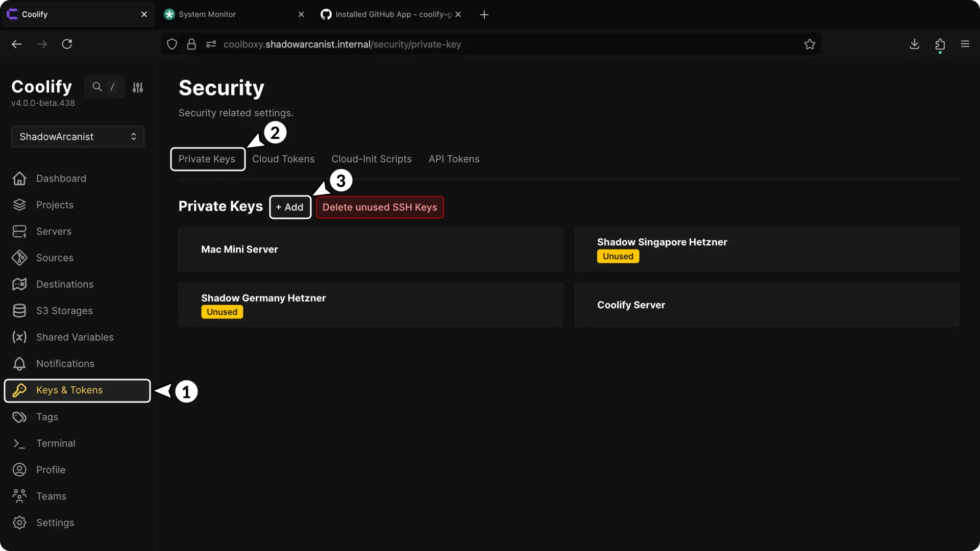Screen dimensions: 980x551
Task: Click the Sources git icon
Action: click(19, 258)
